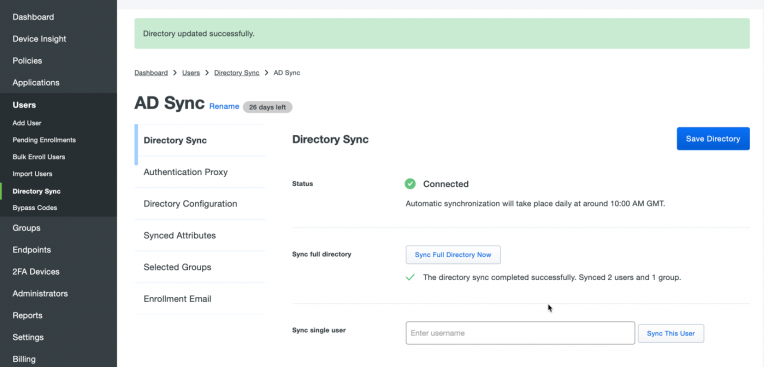Click the automatic synchronization schedule text
768x367 pixels.
coord(535,203)
